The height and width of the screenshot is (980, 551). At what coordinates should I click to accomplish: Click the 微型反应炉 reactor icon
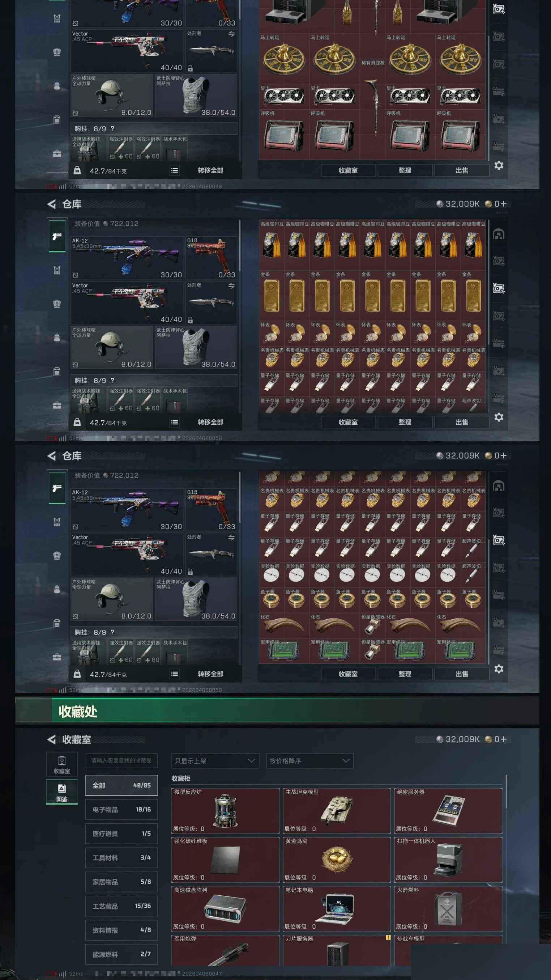point(225,810)
